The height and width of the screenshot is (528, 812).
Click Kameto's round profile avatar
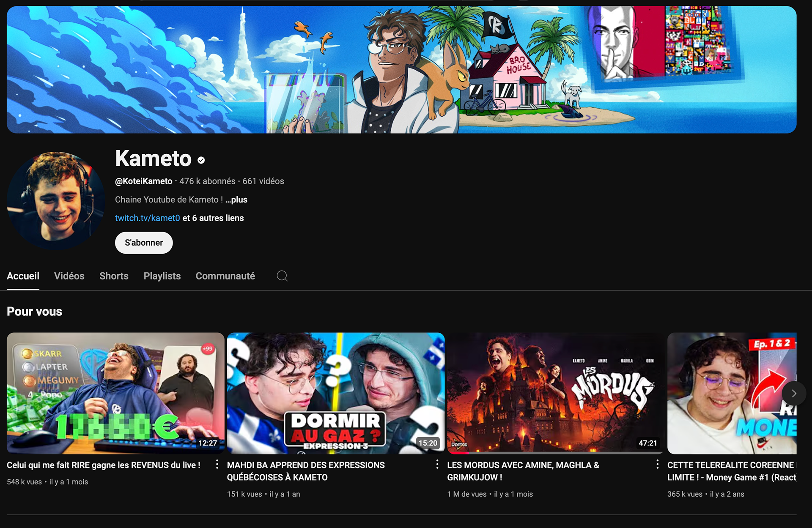coord(56,200)
